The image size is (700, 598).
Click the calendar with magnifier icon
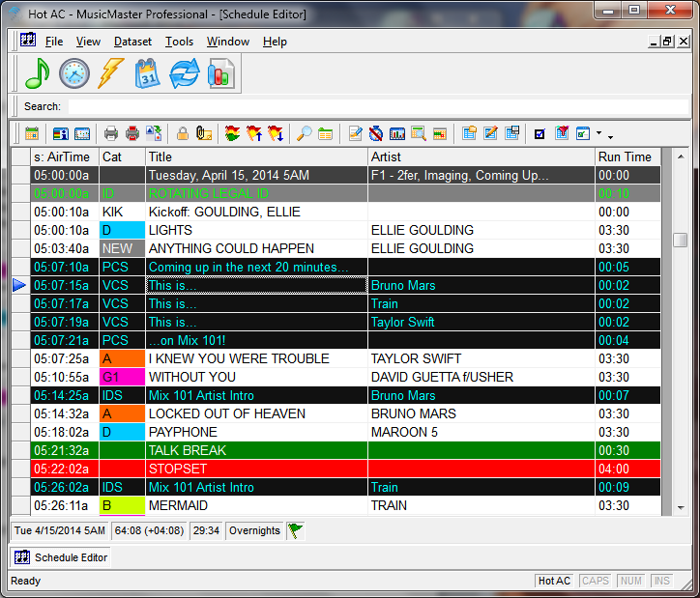coord(419,133)
